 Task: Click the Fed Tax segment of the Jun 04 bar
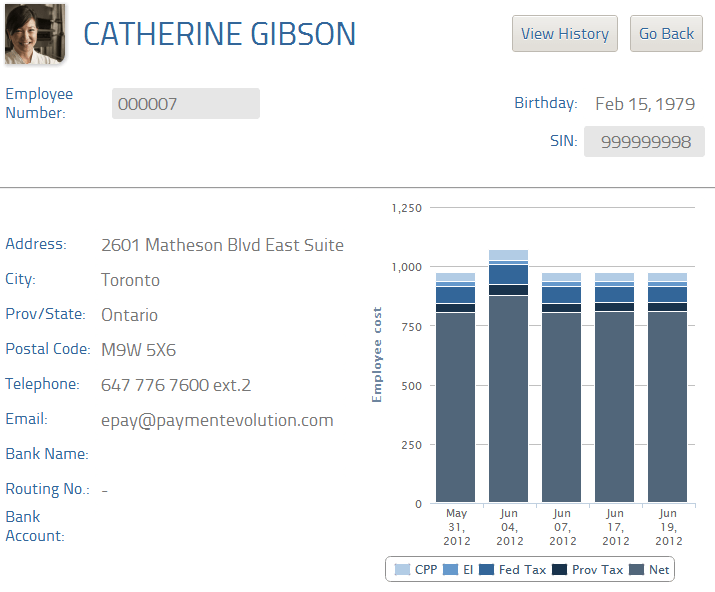point(508,275)
